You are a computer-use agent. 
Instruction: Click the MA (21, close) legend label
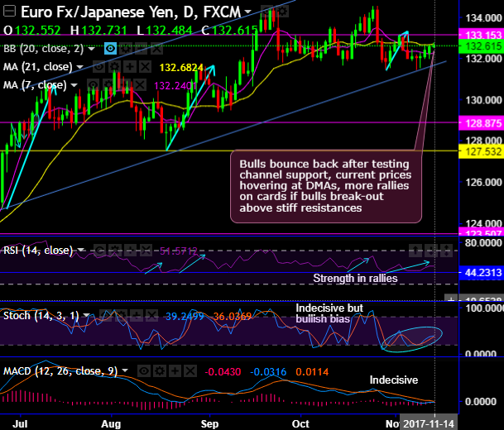(38, 67)
